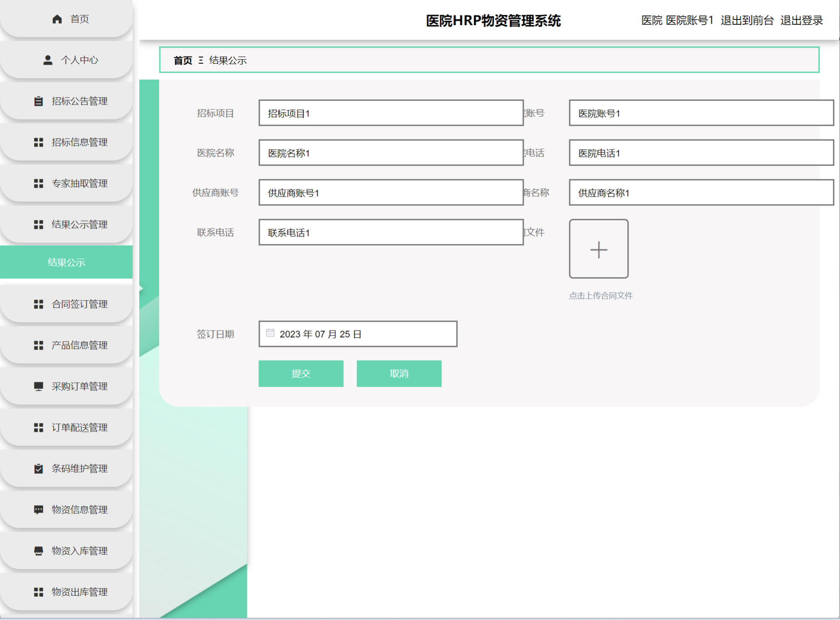Open the 个人中心 menu label
Viewport: 840px width, 620px height.
point(80,60)
